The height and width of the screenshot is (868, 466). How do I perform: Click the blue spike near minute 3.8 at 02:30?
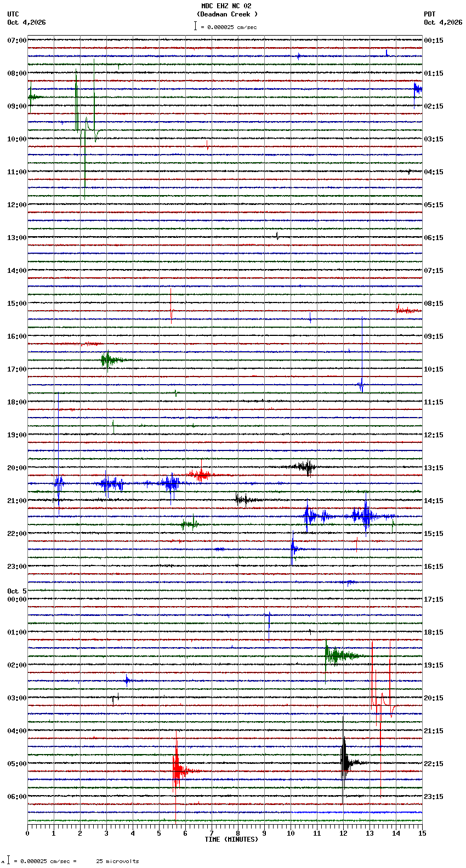[x=128, y=680]
